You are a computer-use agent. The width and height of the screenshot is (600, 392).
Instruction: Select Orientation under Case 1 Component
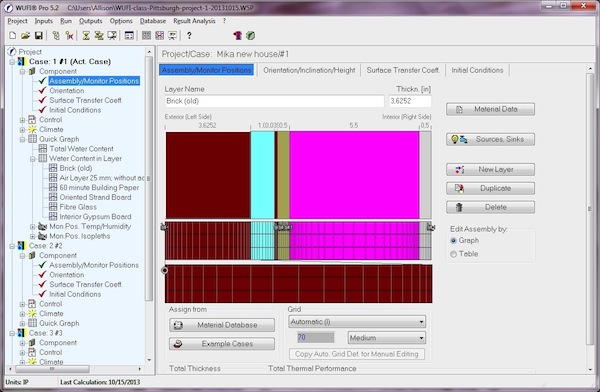(x=67, y=90)
